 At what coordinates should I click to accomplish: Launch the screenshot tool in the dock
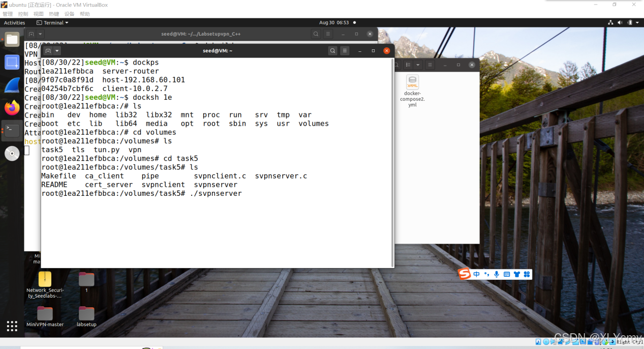click(12, 62)
